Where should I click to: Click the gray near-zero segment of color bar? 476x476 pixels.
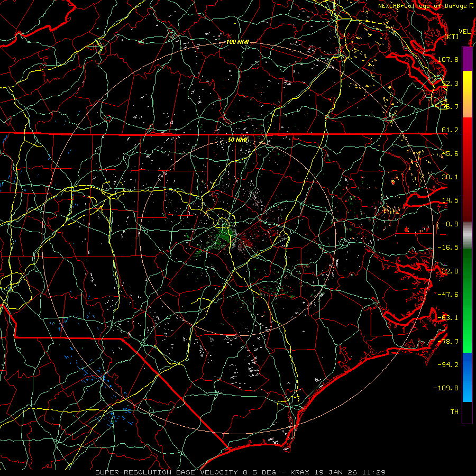(467, 235)
